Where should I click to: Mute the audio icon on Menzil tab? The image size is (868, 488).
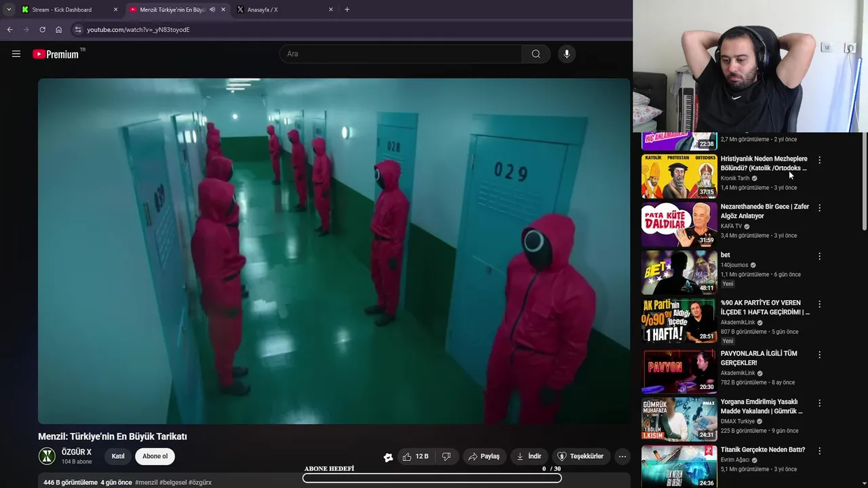click(x=212, y=9)
